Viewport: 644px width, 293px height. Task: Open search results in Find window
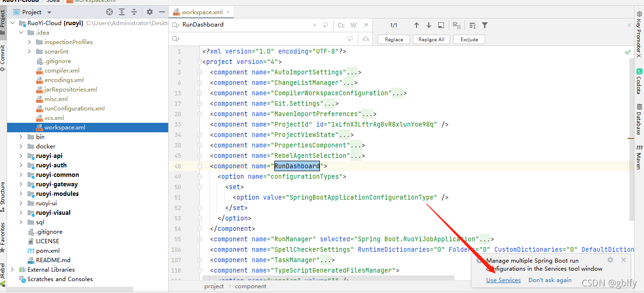[441, 25]
